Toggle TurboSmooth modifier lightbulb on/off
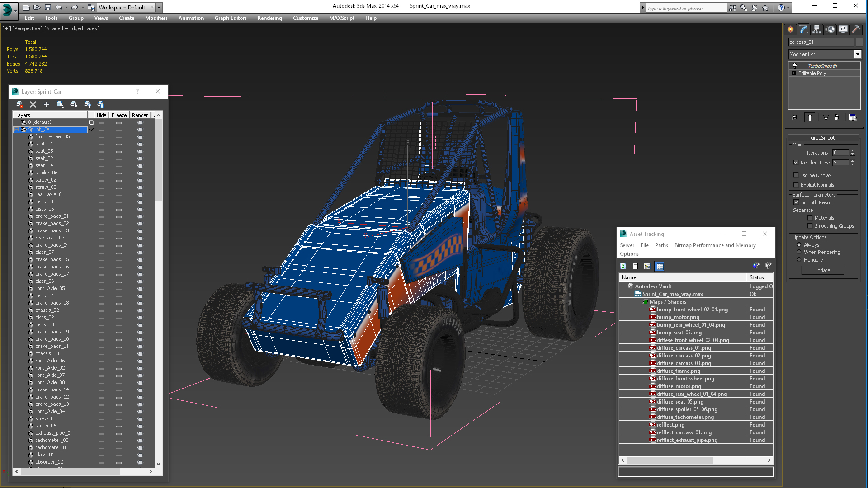This screenshot has width=868, height=488. (x=794, y=66)
